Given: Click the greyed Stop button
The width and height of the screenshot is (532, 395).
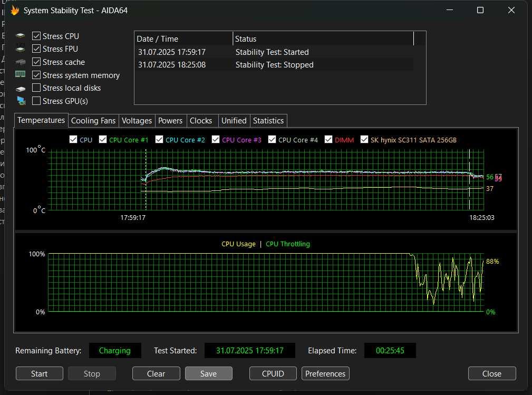Looking at the screenshot, I should [92, 373].
